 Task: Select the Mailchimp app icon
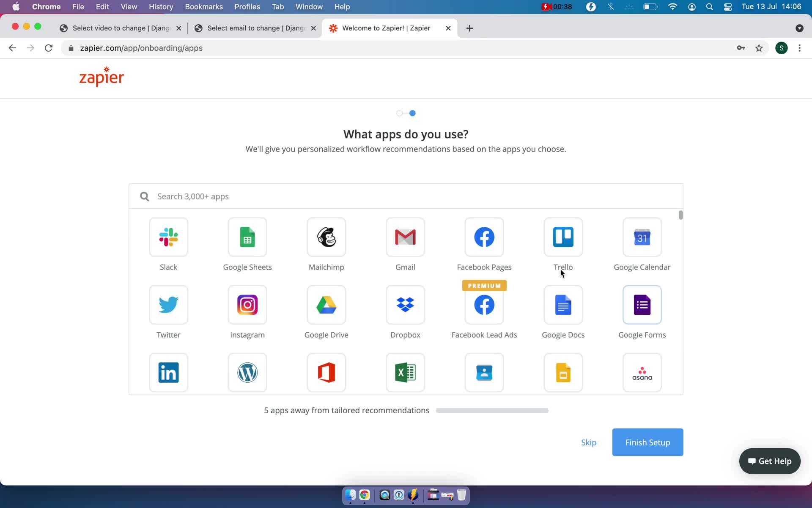coord(326,237)
